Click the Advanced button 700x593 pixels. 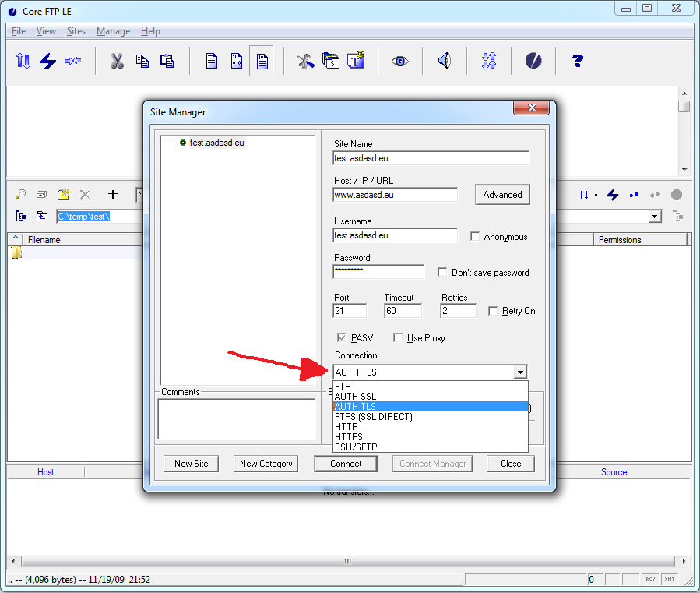click(x=502, y=195)
